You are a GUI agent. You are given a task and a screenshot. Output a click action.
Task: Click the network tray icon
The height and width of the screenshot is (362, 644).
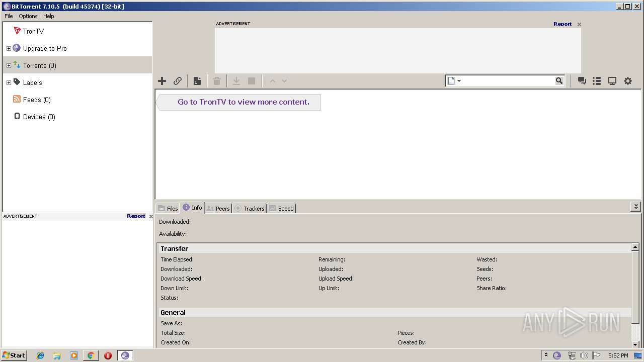point(572,355)
